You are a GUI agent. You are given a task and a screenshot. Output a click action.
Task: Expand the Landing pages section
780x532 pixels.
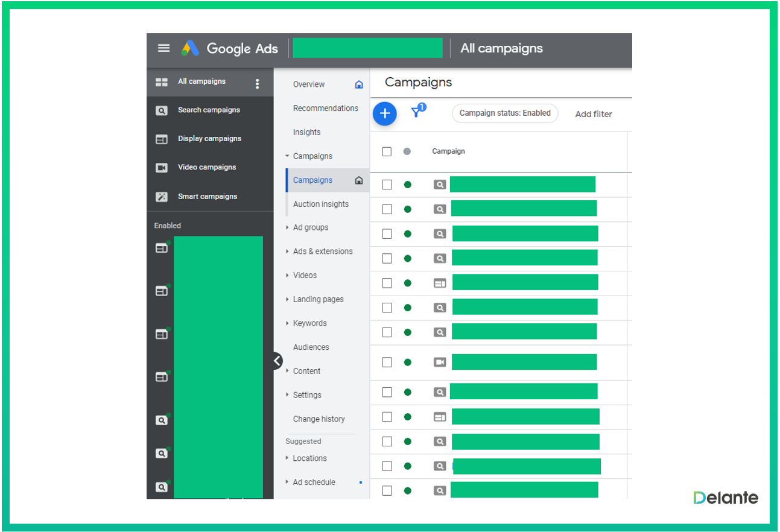tap(288, 299)
